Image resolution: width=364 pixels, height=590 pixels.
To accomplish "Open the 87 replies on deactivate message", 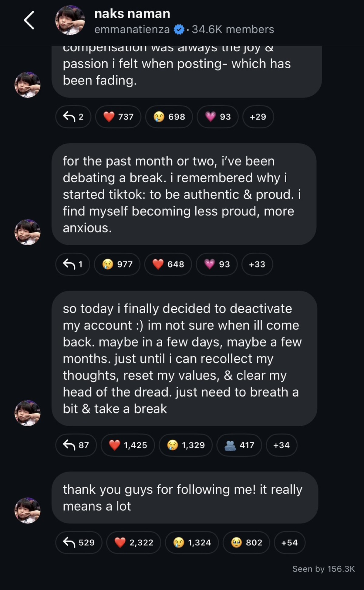I will [76, 445].
